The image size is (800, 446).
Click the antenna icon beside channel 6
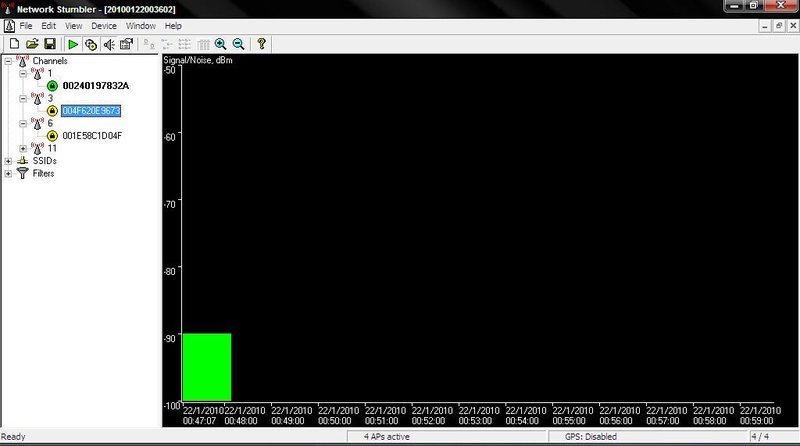click(37, 123)
